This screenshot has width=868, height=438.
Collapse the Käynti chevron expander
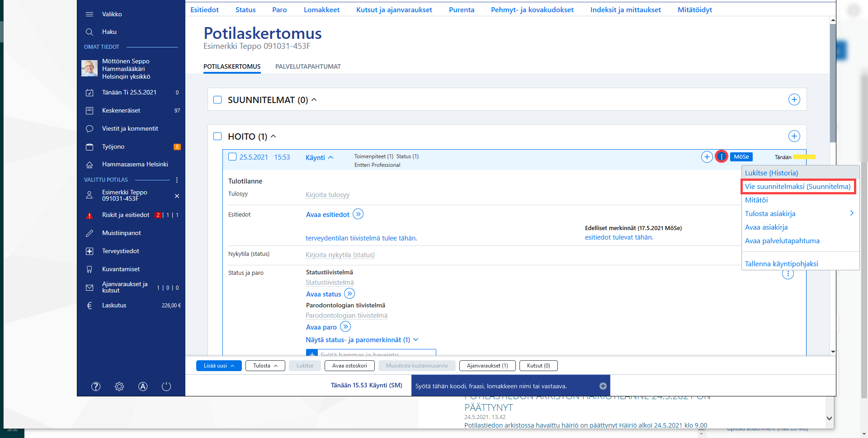[x=331, y=157]
